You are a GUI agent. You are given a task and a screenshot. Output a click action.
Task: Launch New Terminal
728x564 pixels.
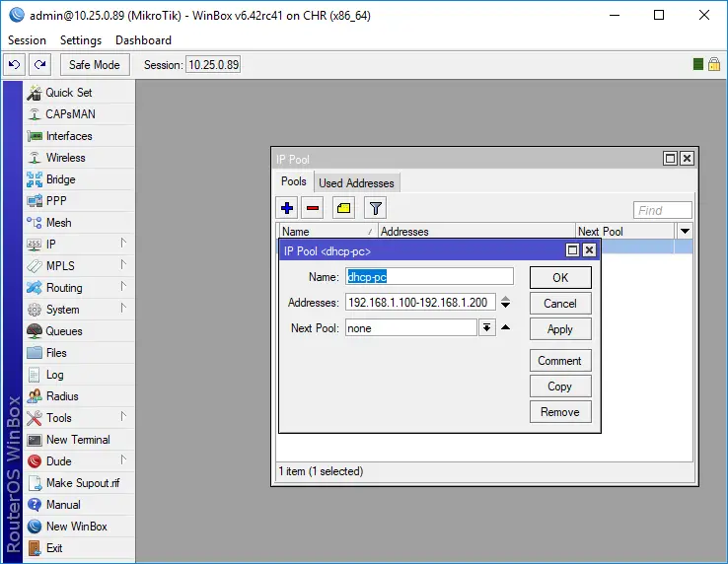tap(79, 440)
